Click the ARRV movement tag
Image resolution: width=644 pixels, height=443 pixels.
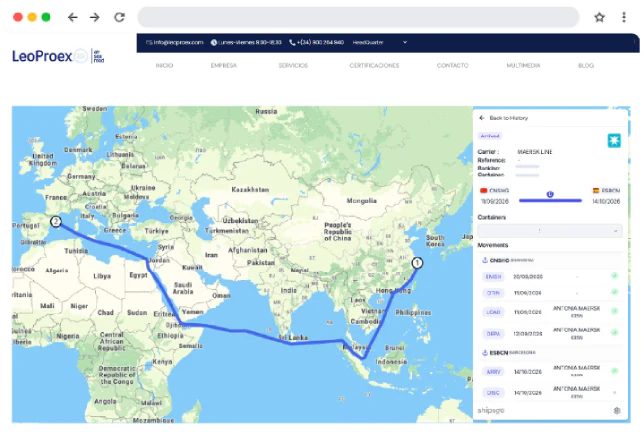[493, 372]
